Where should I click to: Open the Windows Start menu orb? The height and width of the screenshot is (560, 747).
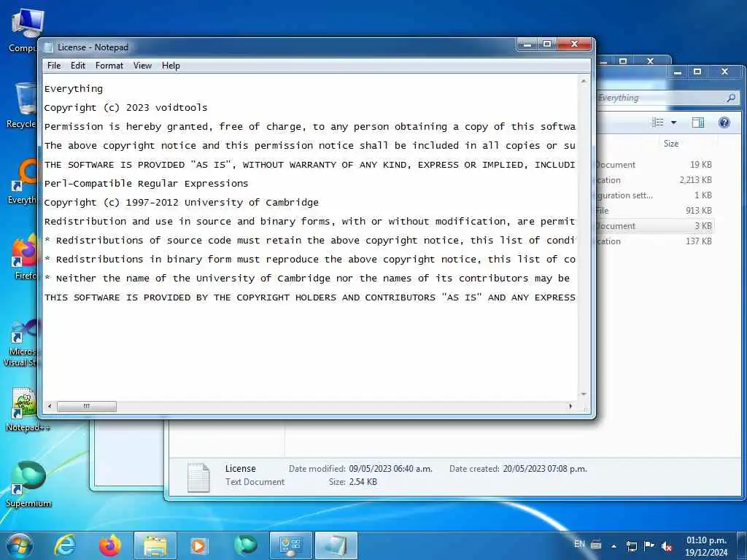[20, 545]
